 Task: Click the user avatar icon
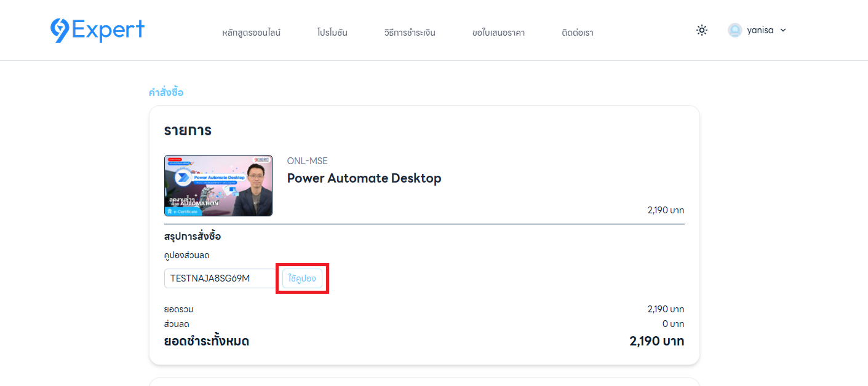735,30
